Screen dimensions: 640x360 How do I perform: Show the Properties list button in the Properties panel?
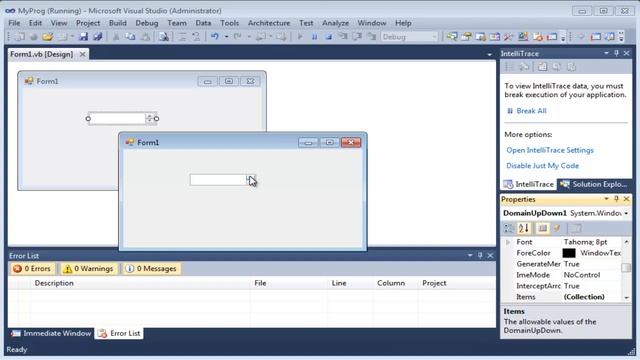coord(542,228)
